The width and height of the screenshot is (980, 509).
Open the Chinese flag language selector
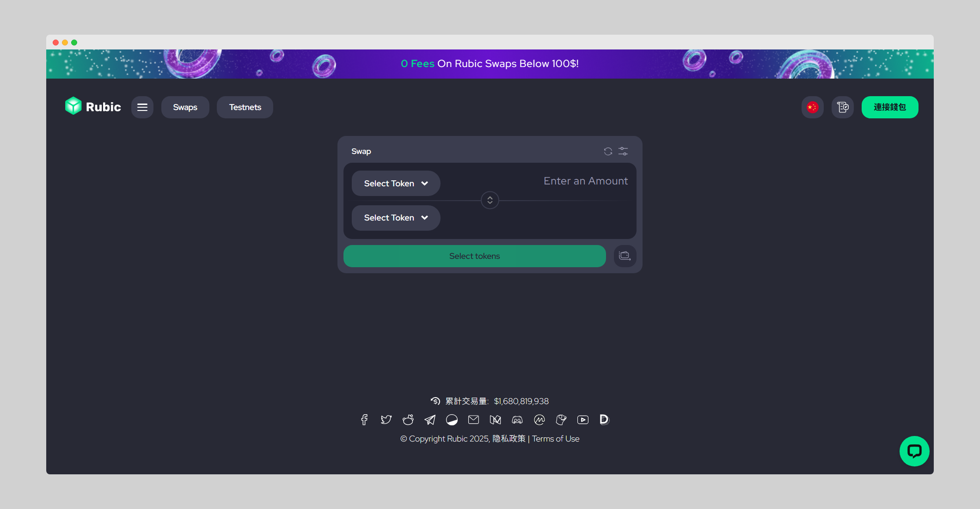pyautogui.click(x=812, y=107)
